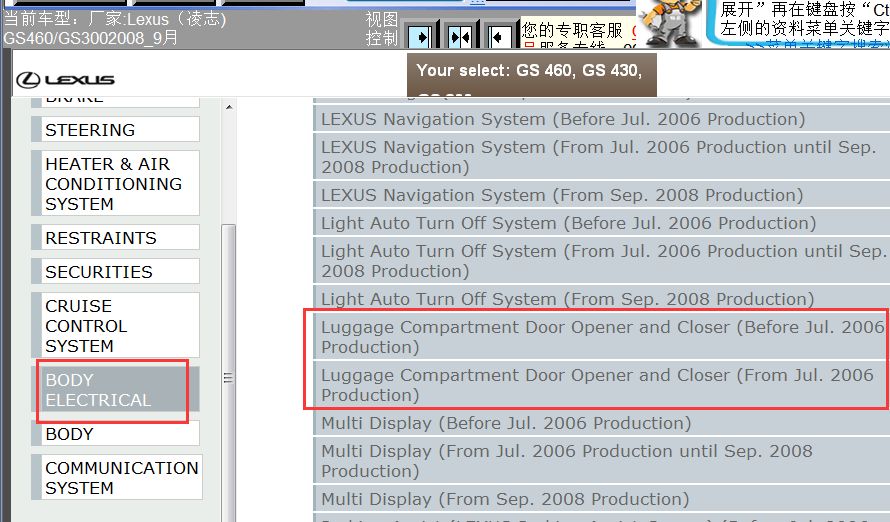
Task: Open the CRUISE CONTROL SYSTEM section
Action: (116, 325)
